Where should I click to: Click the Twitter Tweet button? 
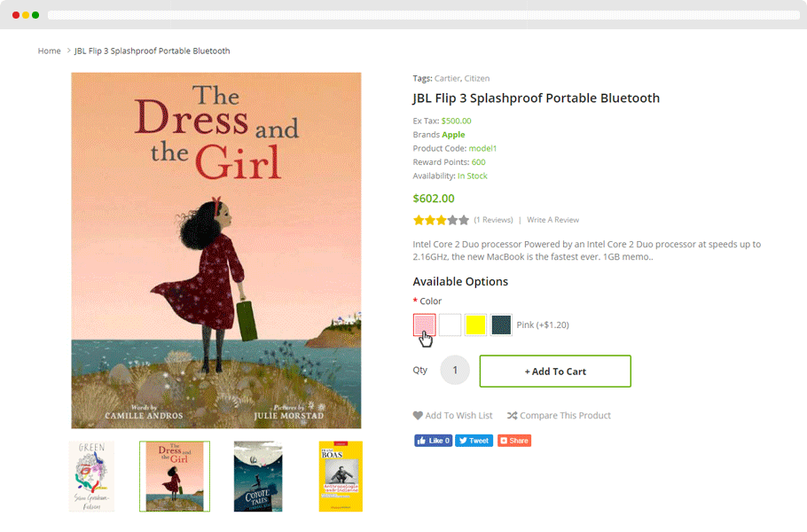(474, 441)
